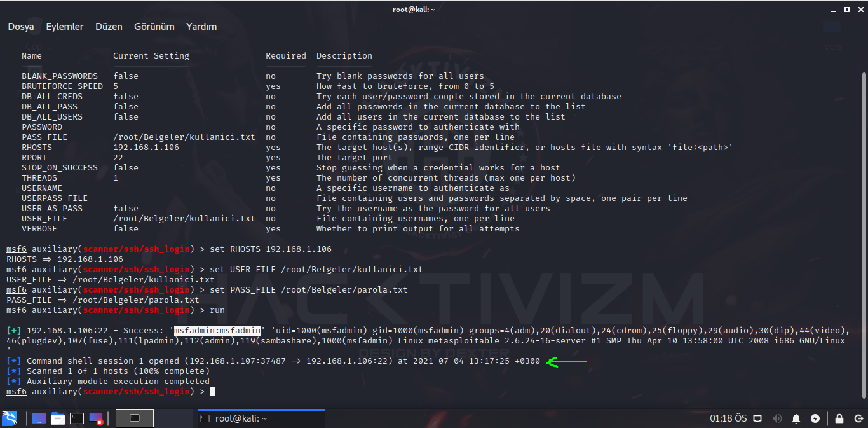Open the Düzen menu
The height and width of the screenshot is (428, 868).
point(109,27)
